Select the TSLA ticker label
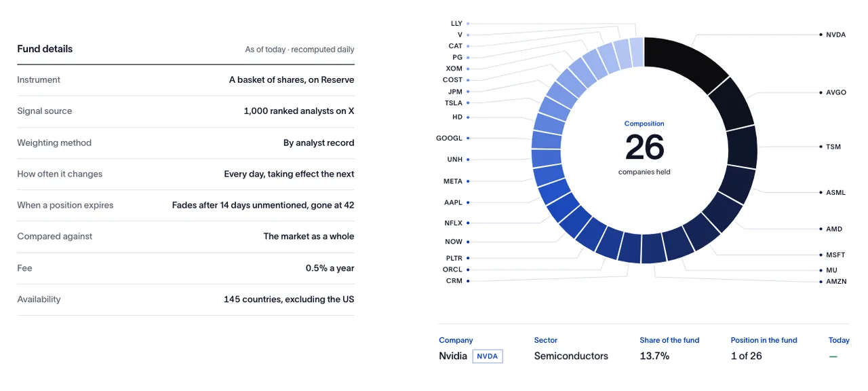Image resolution: width=868 pixels, height=391 pixels. click(453, 103)
